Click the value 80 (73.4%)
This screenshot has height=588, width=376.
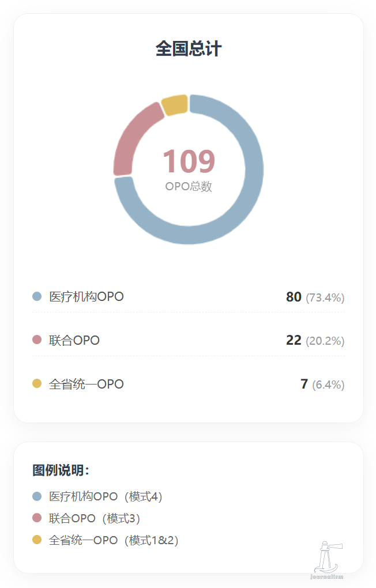click(315, 297)
